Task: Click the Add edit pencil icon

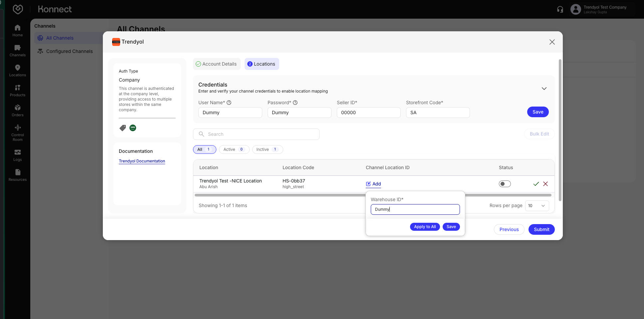Action: click(368, 184)
